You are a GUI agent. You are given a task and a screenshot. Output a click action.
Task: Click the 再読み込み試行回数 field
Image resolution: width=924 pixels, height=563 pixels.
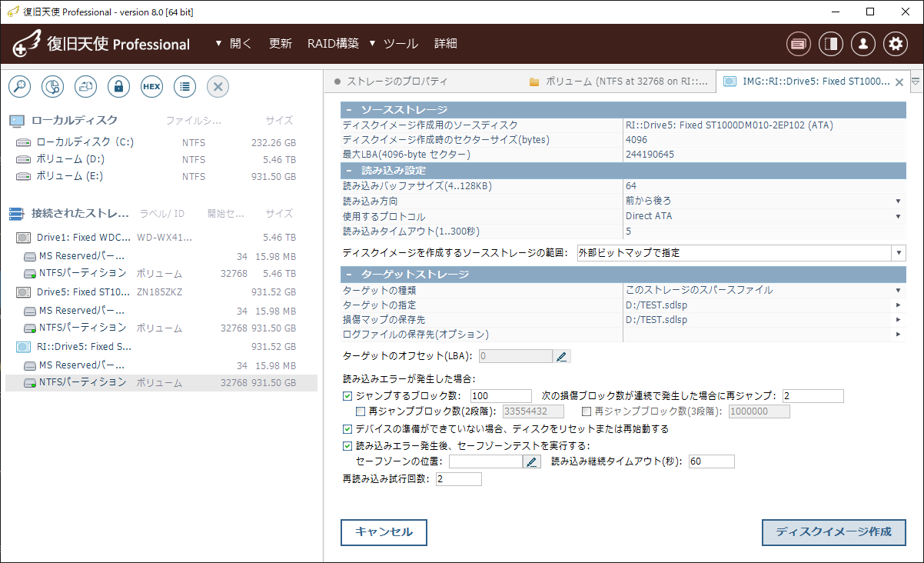pos(459,479)
